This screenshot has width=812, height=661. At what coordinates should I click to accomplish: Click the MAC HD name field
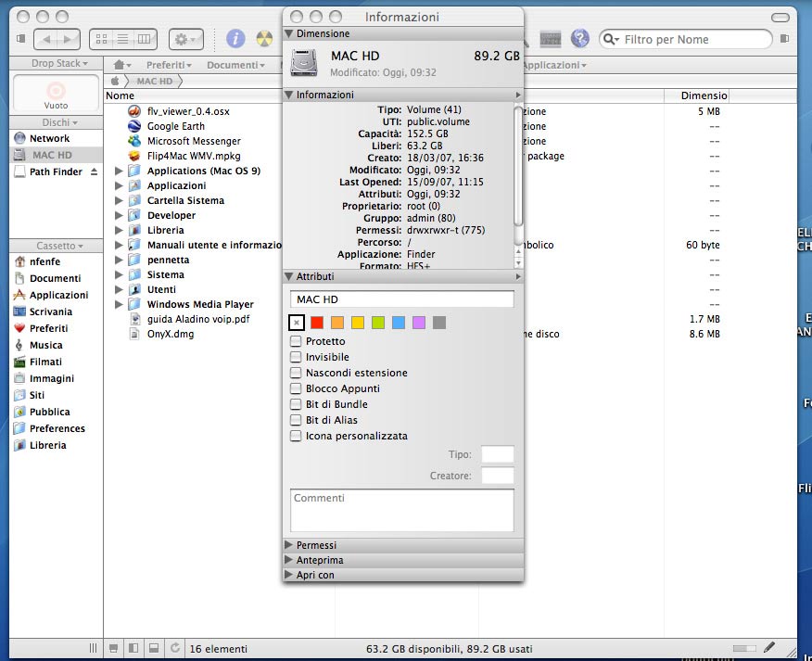pos(402,299)
